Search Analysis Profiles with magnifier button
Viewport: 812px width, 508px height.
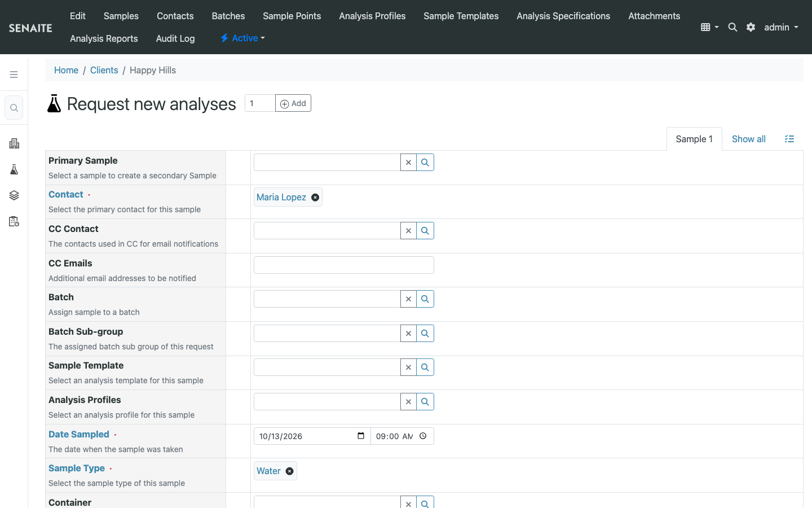[x=425, y=402]
